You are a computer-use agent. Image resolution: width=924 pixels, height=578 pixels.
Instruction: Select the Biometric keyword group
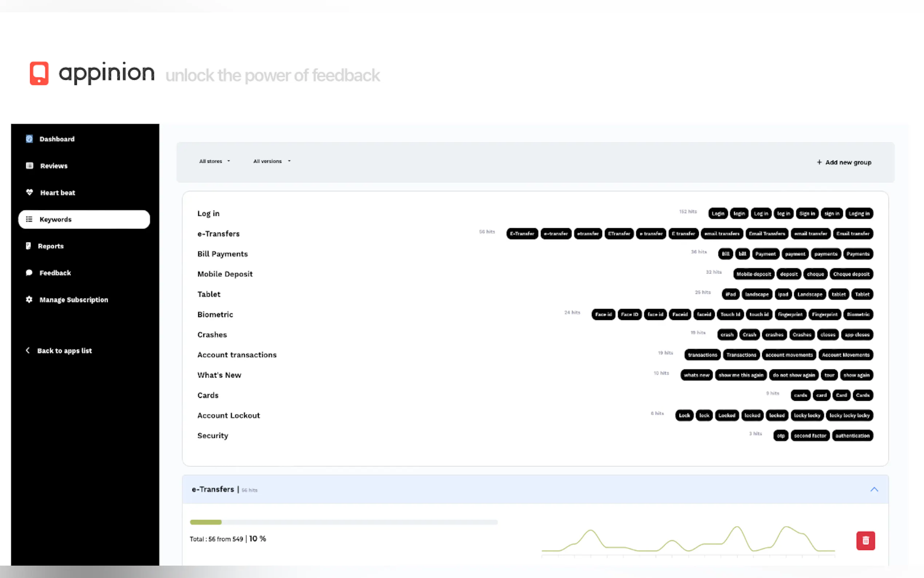pyautogui.click(x=215, y=314)
